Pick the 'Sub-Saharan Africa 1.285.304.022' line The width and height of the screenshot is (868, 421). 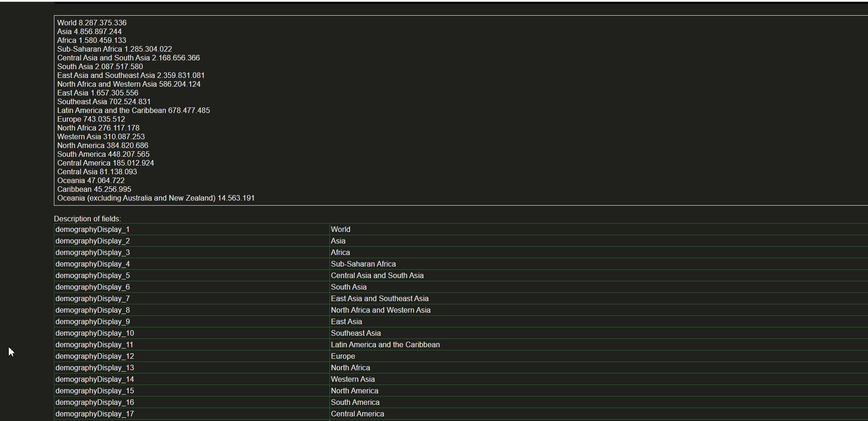click(x=115, y=49)
